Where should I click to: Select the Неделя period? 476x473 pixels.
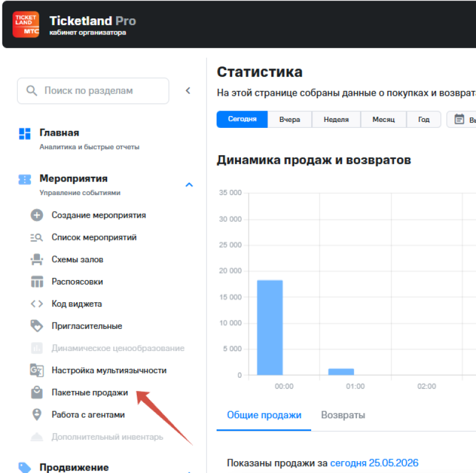point(336,120)
